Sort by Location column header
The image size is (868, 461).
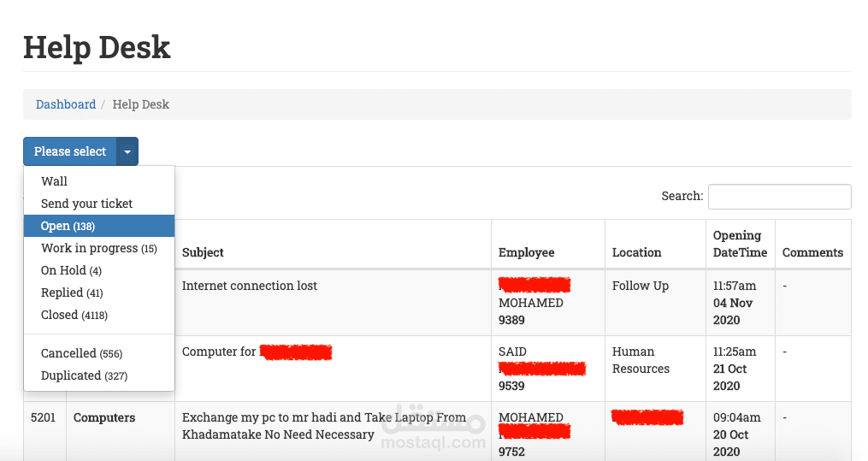point(637,252)
